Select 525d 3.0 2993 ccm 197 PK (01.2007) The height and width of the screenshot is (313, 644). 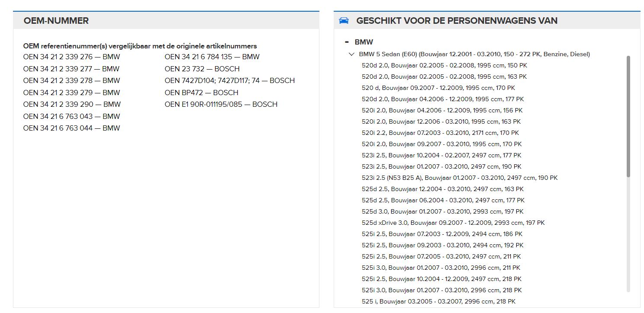[x=443, y=211]
